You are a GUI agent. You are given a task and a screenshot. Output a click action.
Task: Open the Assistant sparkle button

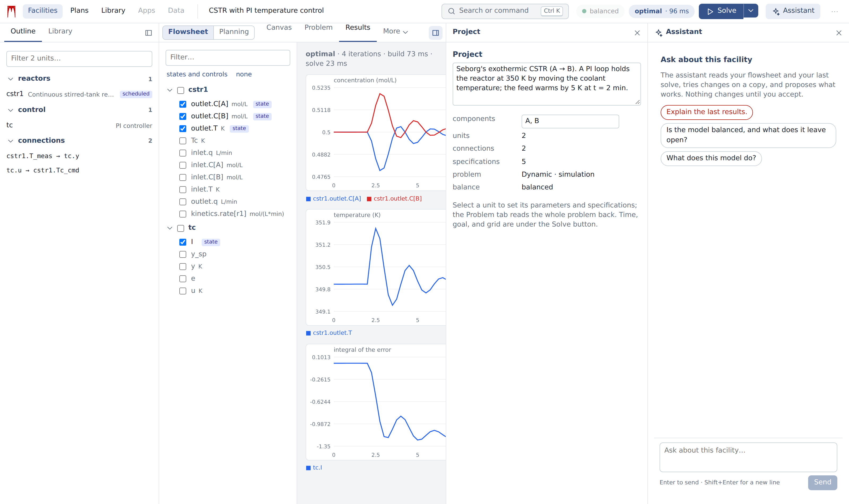(793, 11)
